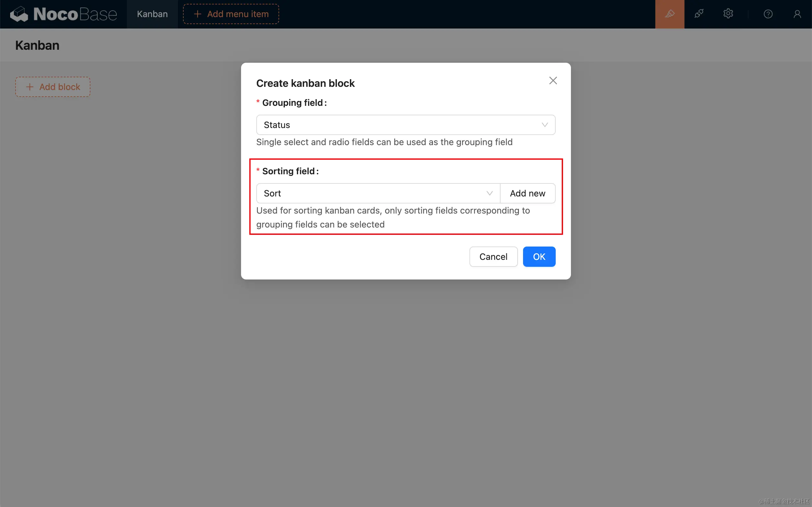The width and height of the screenshot is (812, 507).
Task: Close the Create kanban block dialog
Action: [x=553, y=80]
